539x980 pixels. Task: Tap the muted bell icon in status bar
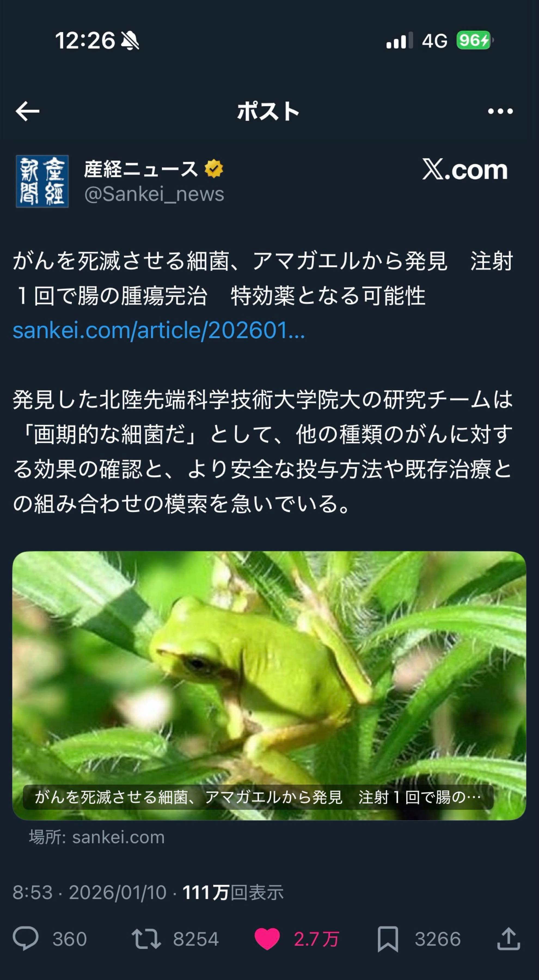(130, 41)
